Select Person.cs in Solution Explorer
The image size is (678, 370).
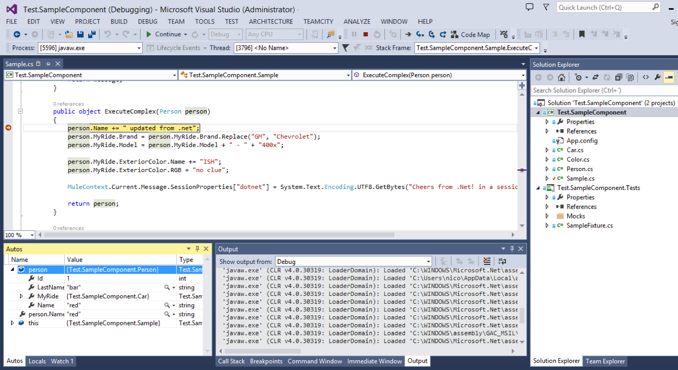click(579, 169)
